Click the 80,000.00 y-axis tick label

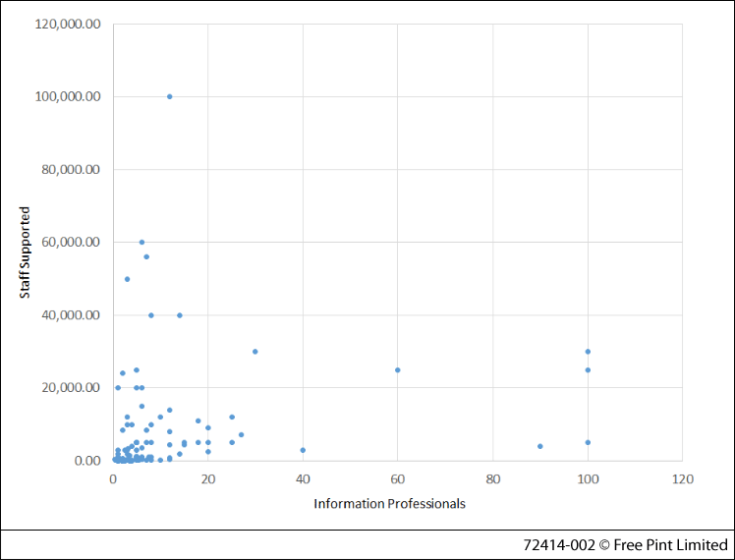tap(69, 169)
